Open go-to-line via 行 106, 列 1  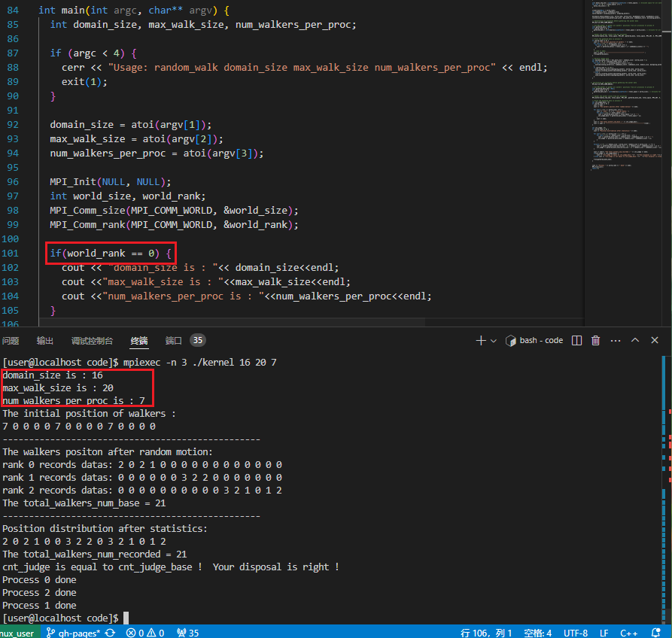[486, 633]
